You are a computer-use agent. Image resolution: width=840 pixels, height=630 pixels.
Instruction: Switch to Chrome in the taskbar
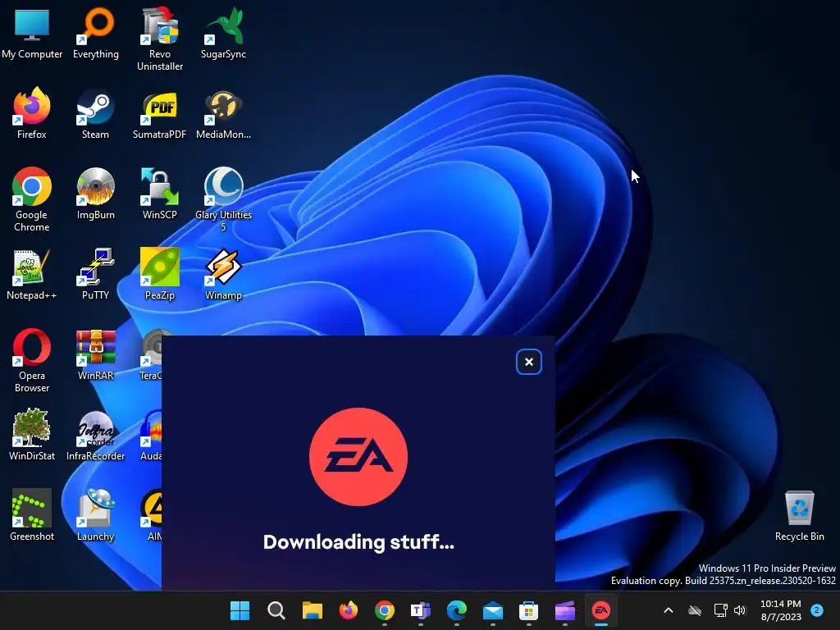[384, 610]
